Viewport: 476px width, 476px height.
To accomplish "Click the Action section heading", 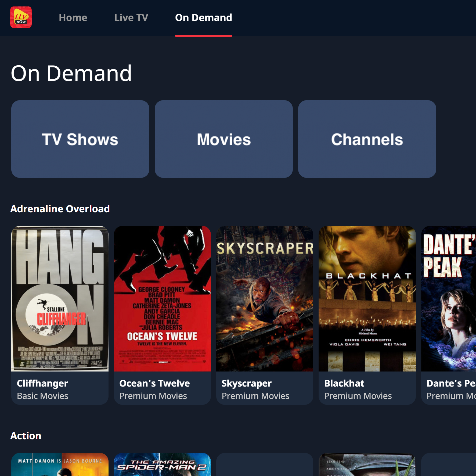I will click(26, 436).
